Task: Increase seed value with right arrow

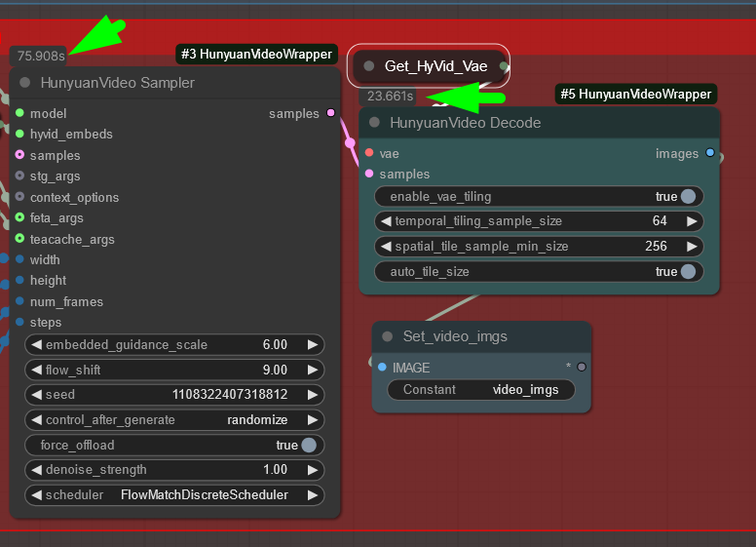Action: pyautogui.click(x=313, y=395)
